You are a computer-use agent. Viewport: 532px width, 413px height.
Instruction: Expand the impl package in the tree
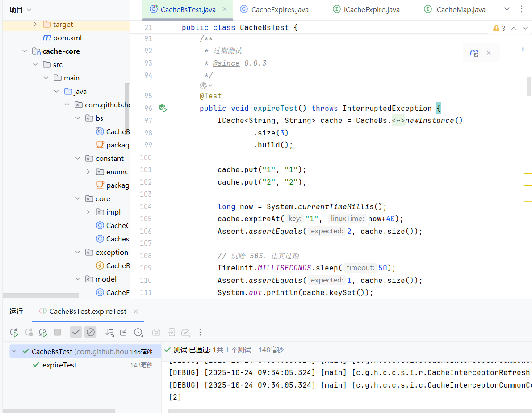88,212
